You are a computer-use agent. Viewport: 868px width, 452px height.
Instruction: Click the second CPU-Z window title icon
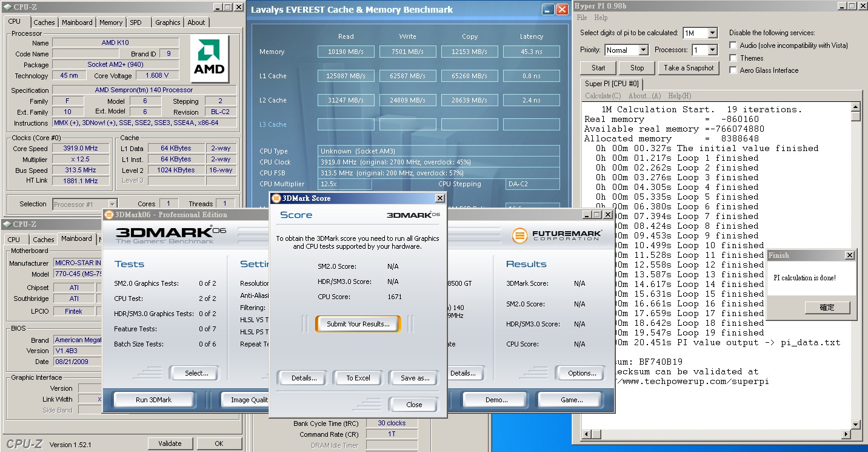coord(6,224)
